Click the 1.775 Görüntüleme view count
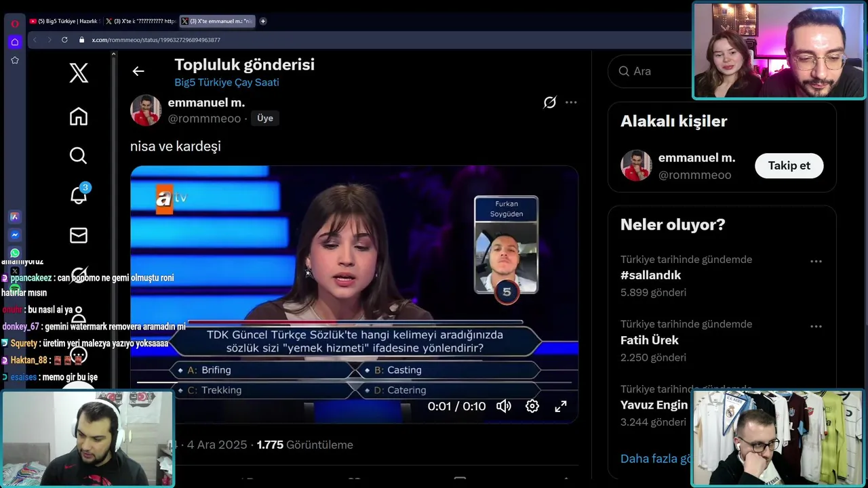This screenshot has width=868, height=488. point(304,445)
